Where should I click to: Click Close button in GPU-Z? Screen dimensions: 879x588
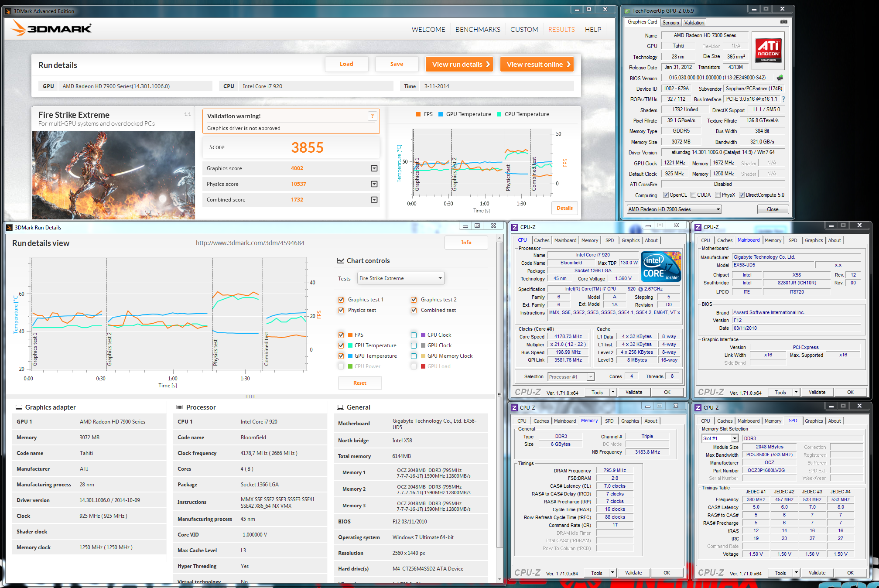(773, 209)
